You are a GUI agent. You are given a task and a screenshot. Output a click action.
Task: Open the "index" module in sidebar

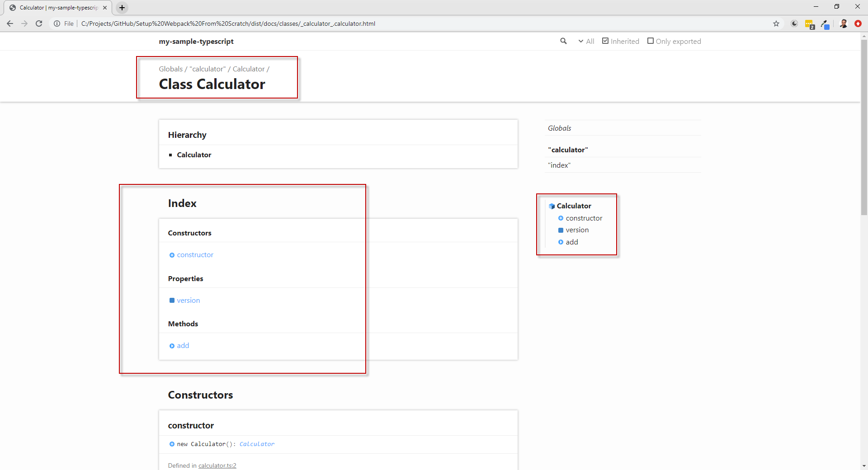(x=559, y=165)
